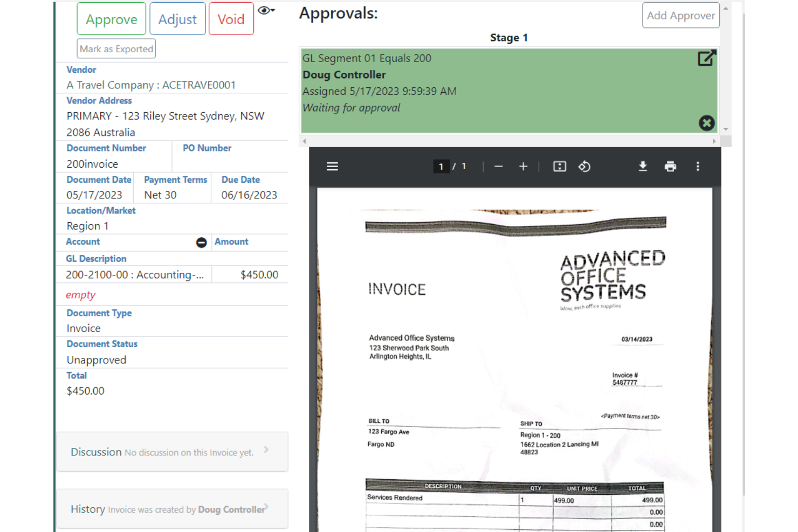Zoom in the PDF document

click(523, 167)
